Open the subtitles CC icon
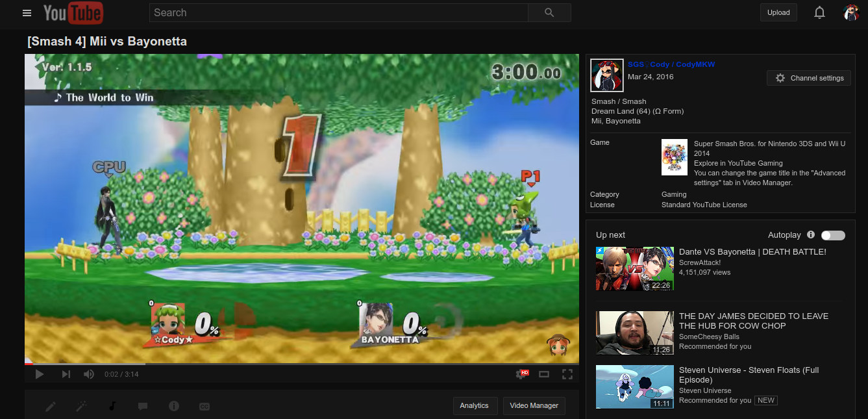The image size is (868, 419). tap(204, 406)
